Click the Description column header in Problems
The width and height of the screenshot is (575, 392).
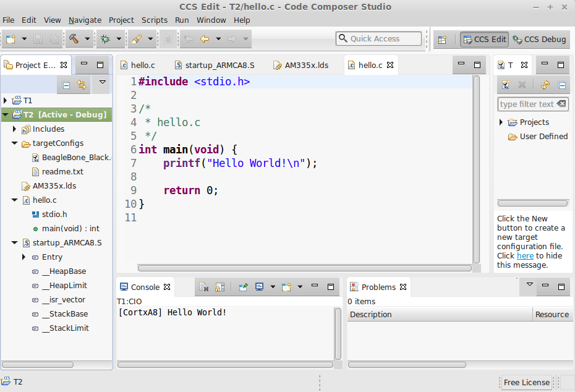(x=440, y=314)
